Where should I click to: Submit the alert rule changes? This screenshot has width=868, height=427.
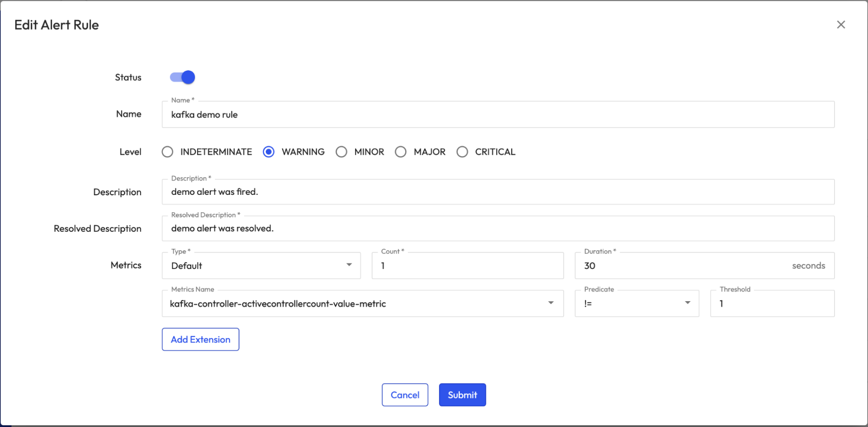(462, 395)
